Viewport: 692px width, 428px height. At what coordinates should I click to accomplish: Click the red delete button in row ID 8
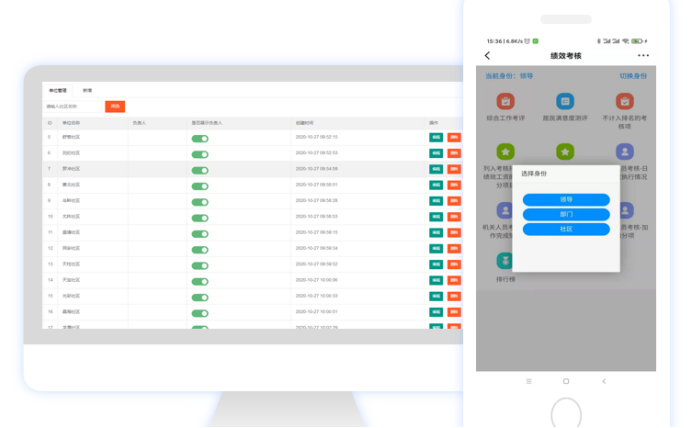click(x=454, y=185)
